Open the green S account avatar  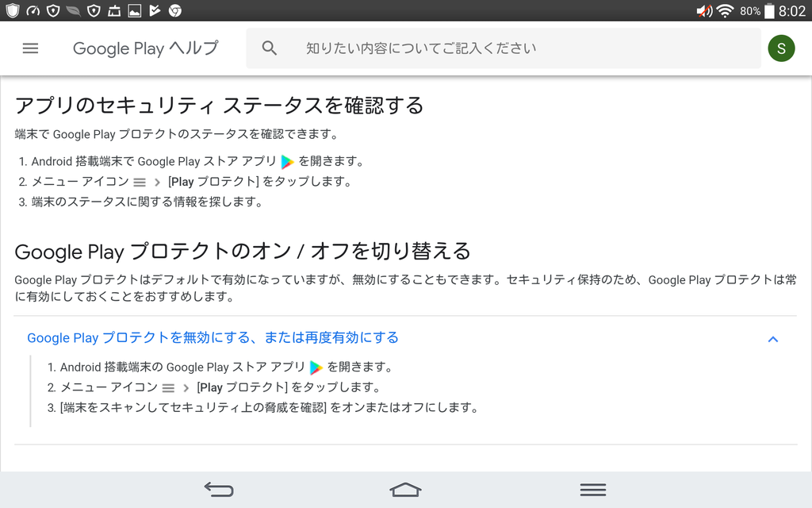pyautogui.click(x=781, y=48)
